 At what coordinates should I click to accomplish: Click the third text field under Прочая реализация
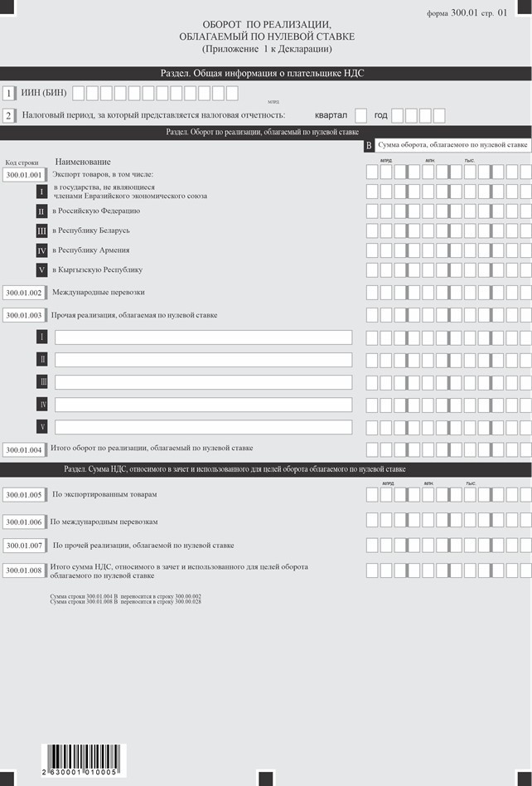click(203, 382)
